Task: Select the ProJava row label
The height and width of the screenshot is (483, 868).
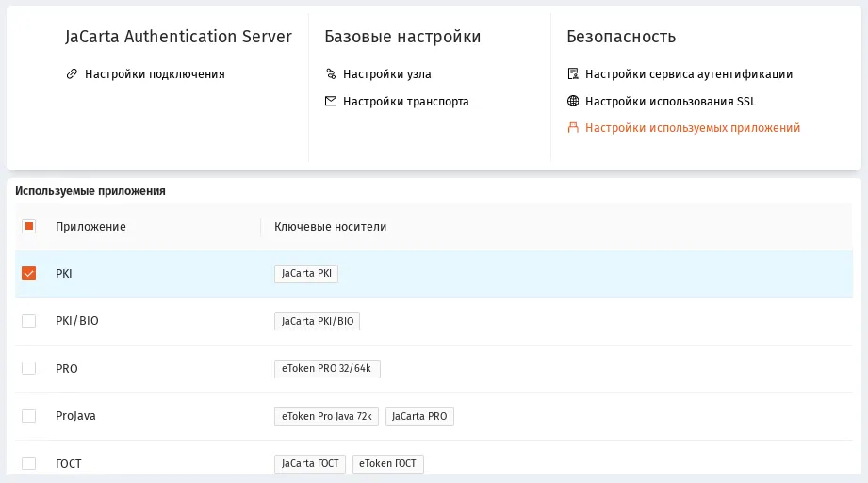Action: (x=75, y=416)
